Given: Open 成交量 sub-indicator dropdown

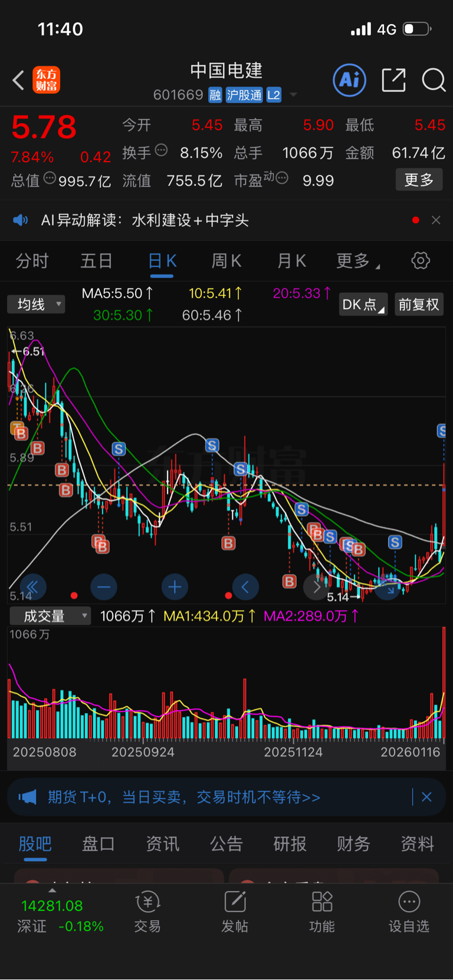Looking at the screenshot, I should (x=50, y=616).
